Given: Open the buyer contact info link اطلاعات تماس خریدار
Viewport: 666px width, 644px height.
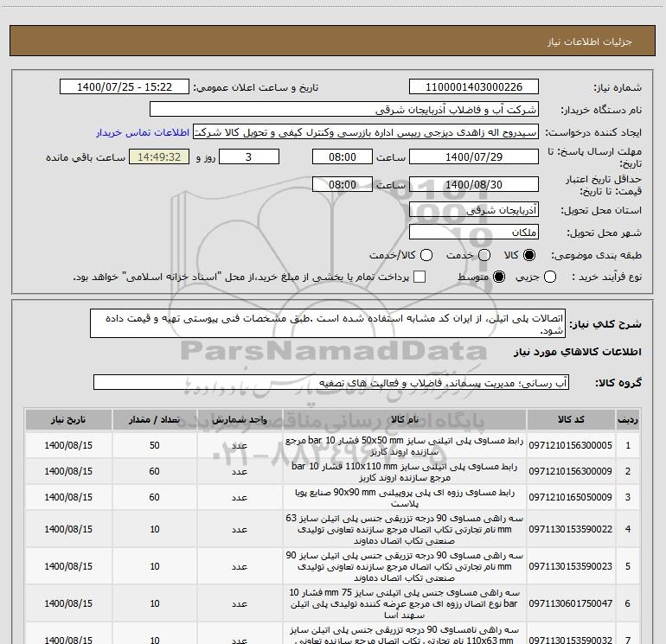Looking at the screenshot, I should click(143, 132).
